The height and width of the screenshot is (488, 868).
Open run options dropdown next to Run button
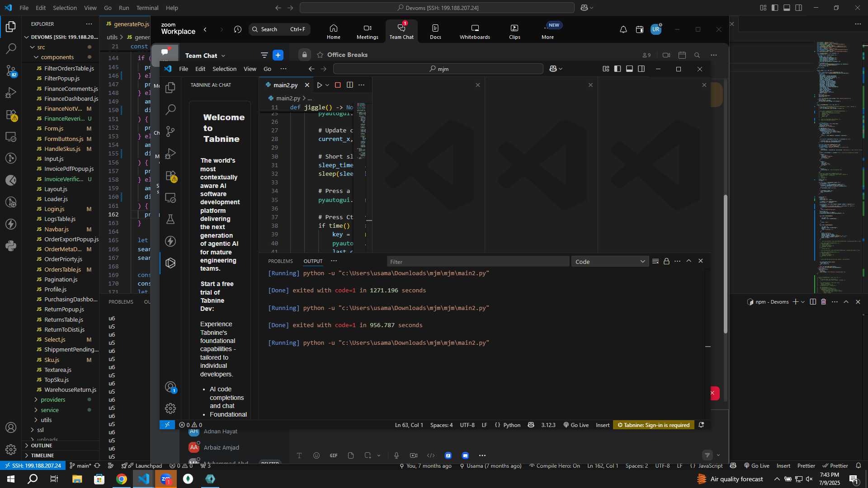click(x=327, y=85)
